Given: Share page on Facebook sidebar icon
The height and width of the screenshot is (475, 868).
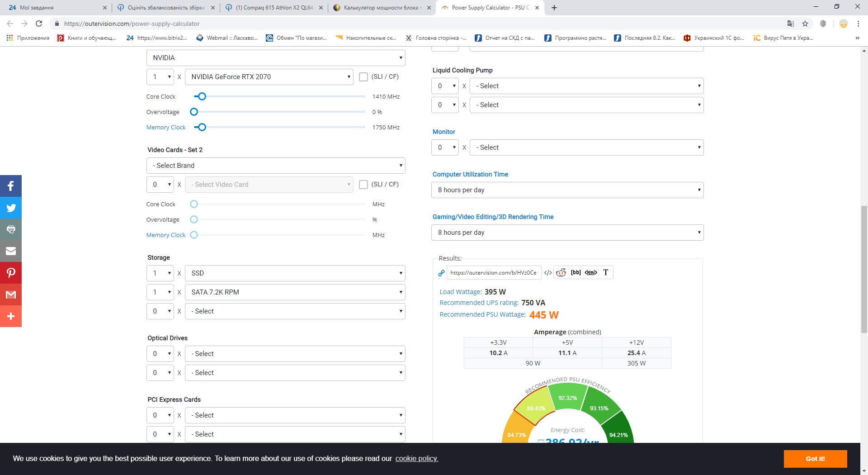Looking at the screenshot, I should click(11, 186).
